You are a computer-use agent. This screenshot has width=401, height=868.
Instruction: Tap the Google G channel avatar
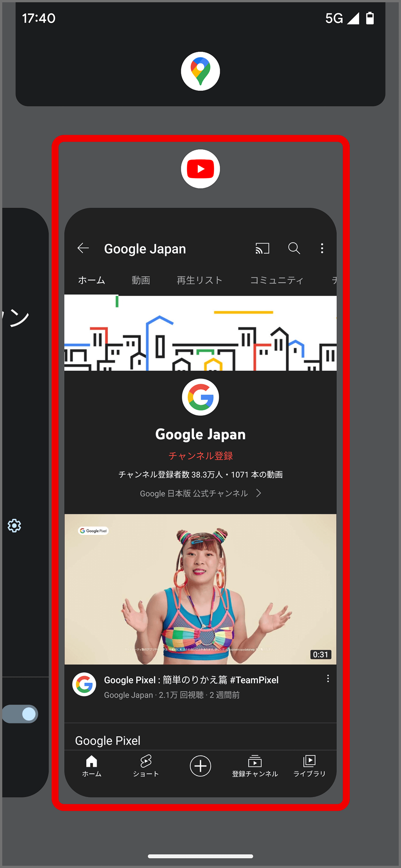[x=200, y=397]
